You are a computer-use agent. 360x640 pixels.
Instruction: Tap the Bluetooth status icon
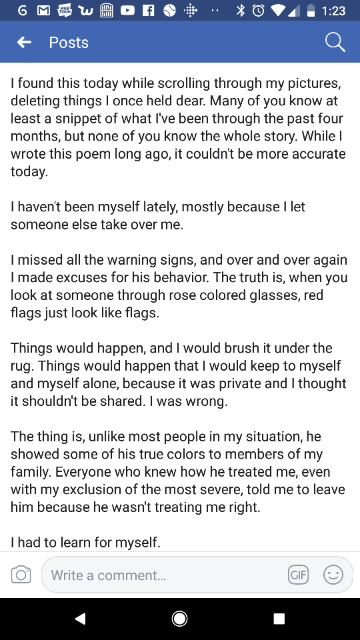(240, 11)
